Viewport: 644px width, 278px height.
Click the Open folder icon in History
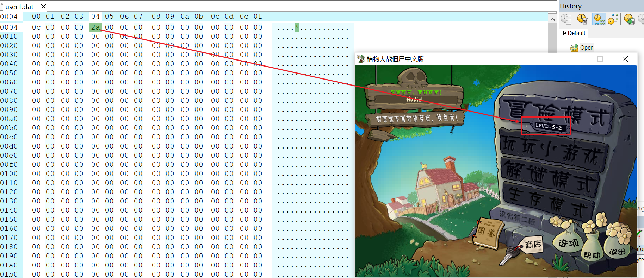pos(575,48)
